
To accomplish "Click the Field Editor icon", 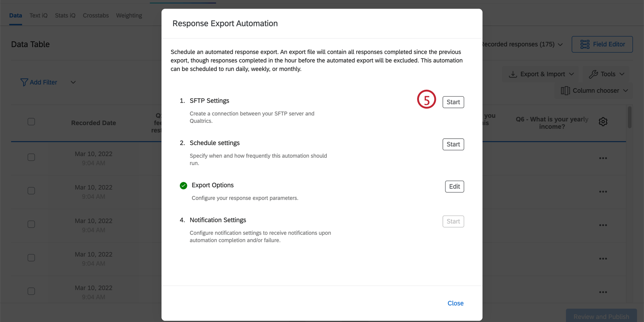I will click(x=585, y=44).
